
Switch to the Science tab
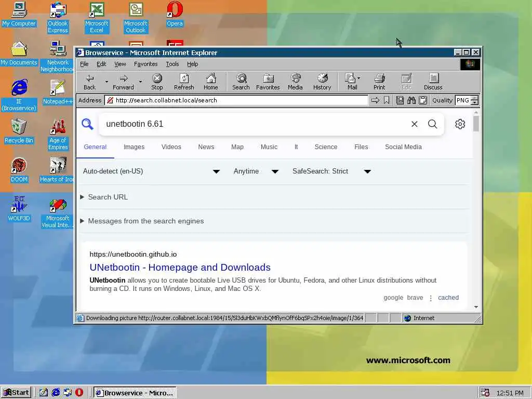coord(326,147)
